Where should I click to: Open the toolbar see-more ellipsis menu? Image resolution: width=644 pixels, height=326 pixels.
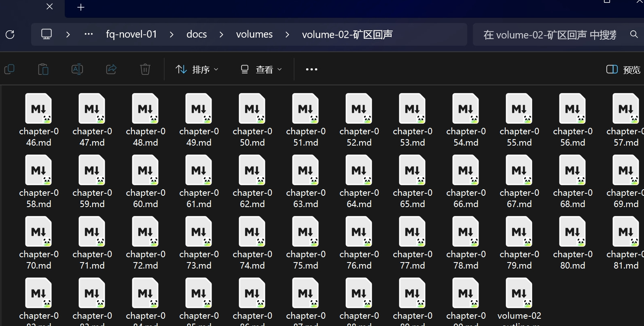311,70
